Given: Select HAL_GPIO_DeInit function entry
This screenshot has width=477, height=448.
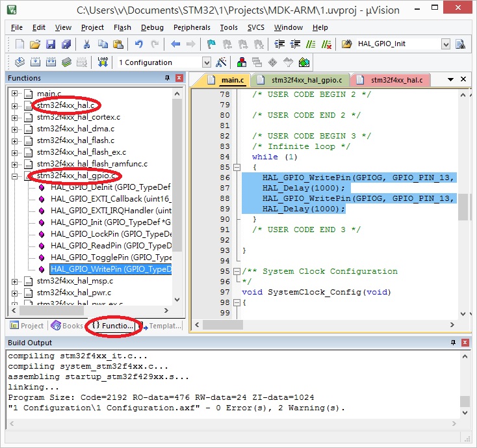Looking at the screenshot, I should (x=110, y=187).
